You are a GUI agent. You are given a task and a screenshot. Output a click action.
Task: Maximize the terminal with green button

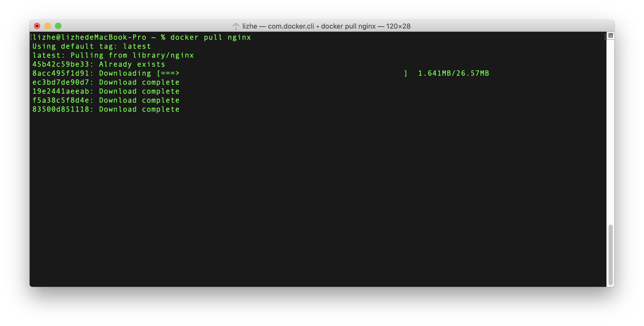click(58, 26)
